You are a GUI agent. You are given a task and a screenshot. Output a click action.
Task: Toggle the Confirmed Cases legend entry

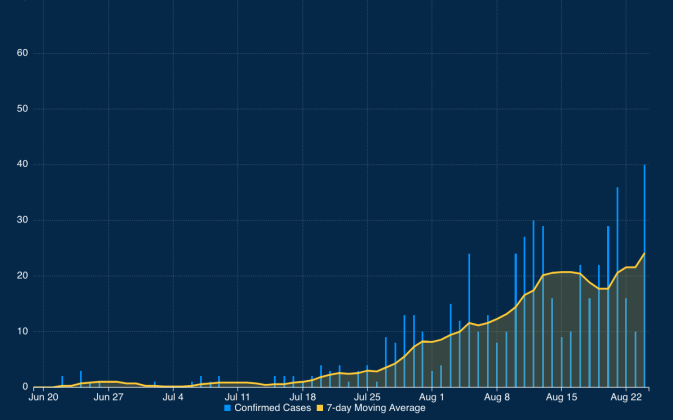point(268,408)
